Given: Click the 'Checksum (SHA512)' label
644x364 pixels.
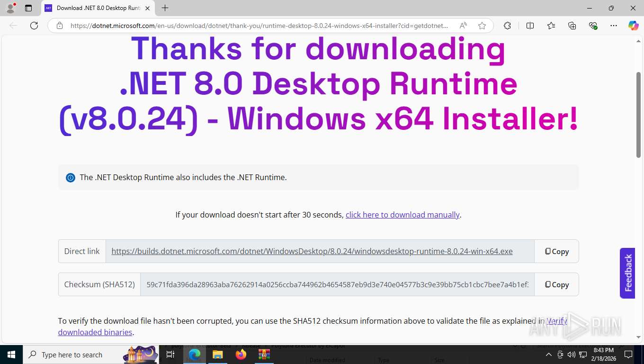Looking at the screenshot, I should pyautogui.click(x=99, y=284).
